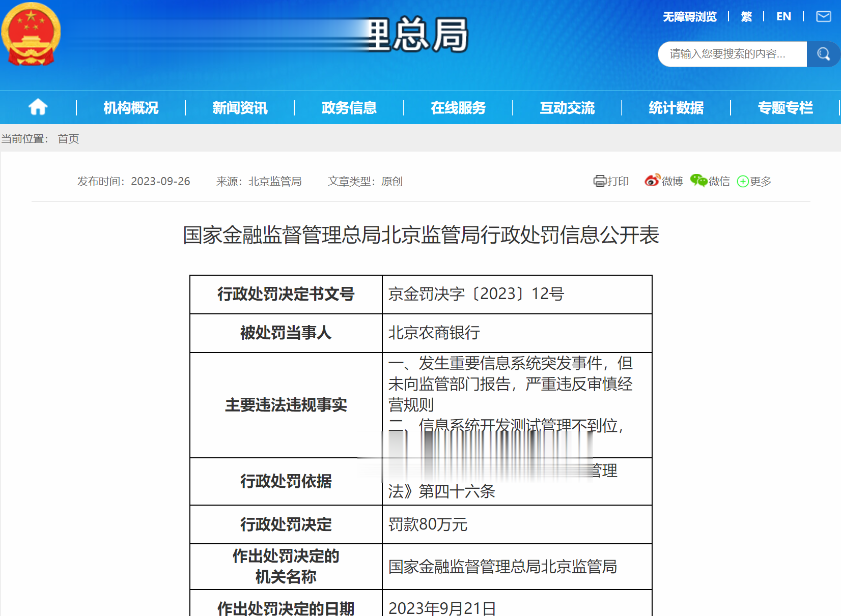Click the 来源: 北京监管局 text
This screenshot has height=616, width=841.
point(259,181)
